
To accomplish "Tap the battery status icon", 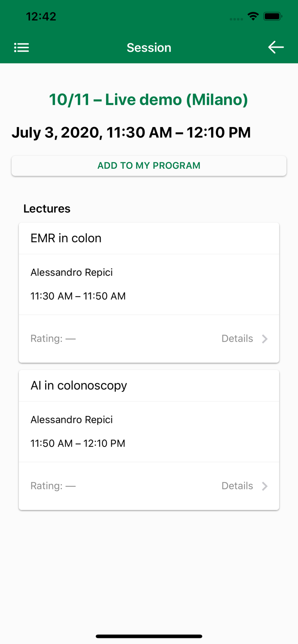I will pyautogui.click(x=273, y=17).
